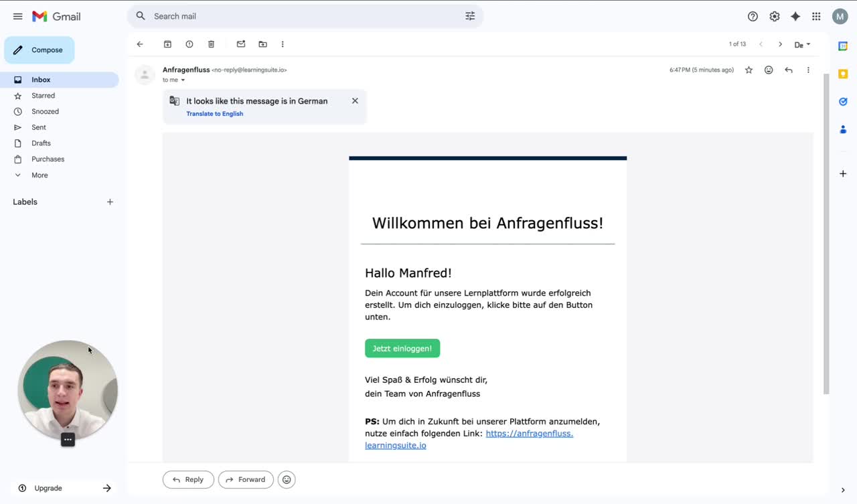Open Google Tasks side panel

pos(843,102)
